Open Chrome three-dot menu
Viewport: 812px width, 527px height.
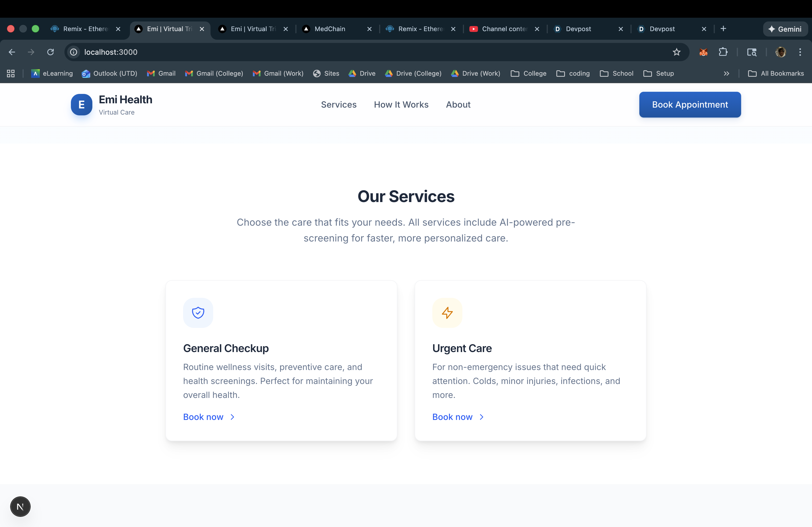(800, 52)
